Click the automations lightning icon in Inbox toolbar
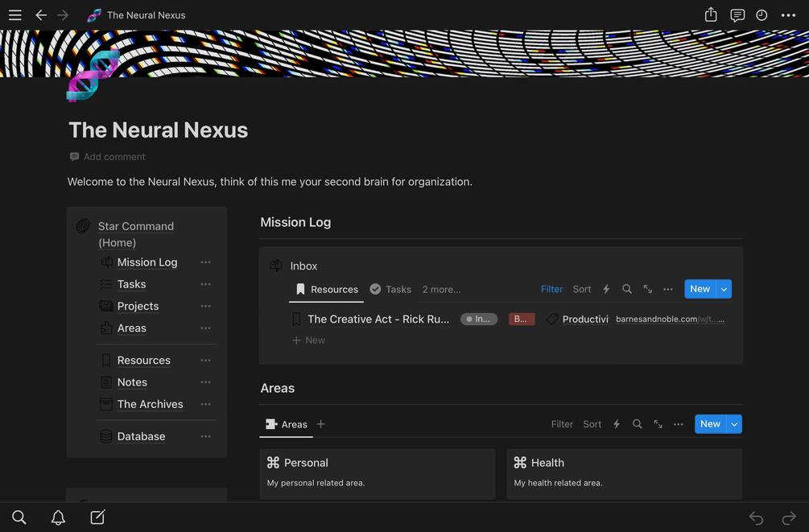Screen dimensions: 809x532 click(606, 288)
